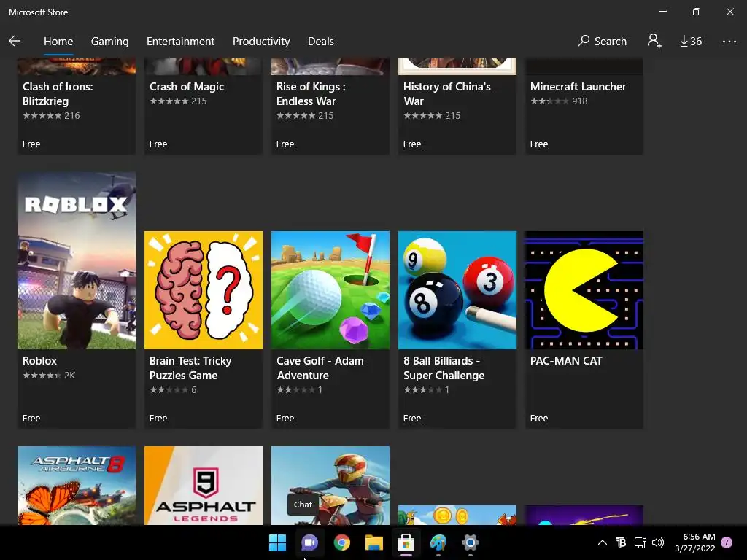747x560 pixels.
Task: Click the Microsoft Store taskbar icon
Action: [x=406, y=542]
